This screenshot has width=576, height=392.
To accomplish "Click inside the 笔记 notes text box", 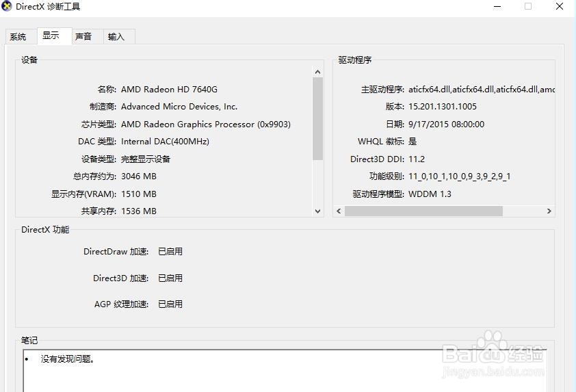I will 285,370.
